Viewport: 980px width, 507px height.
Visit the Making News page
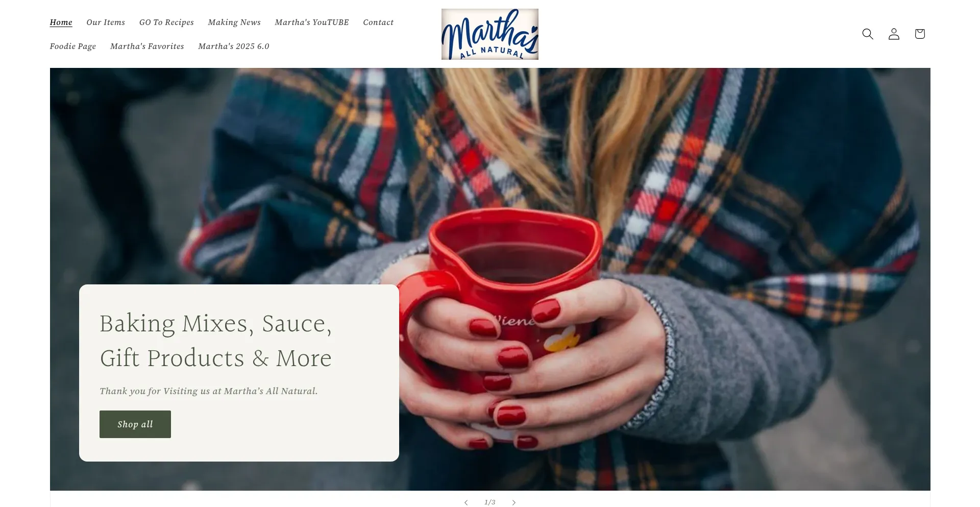234,22
